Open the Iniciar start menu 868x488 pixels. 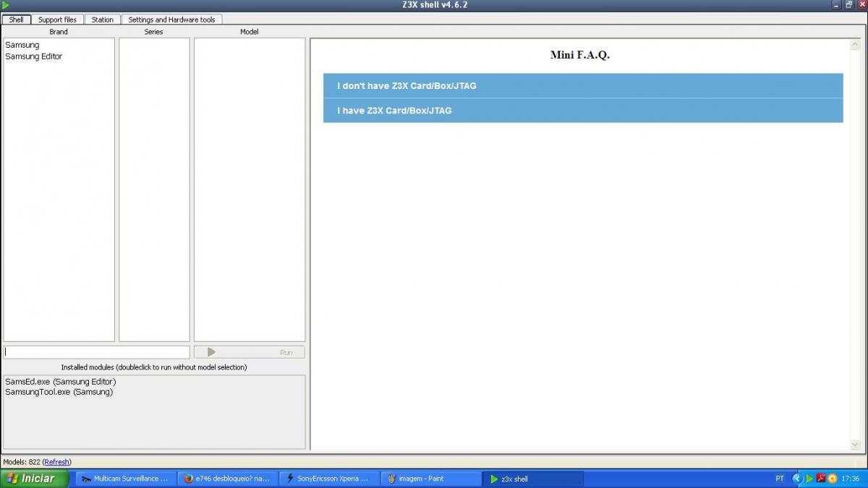[x=35, y=479]
